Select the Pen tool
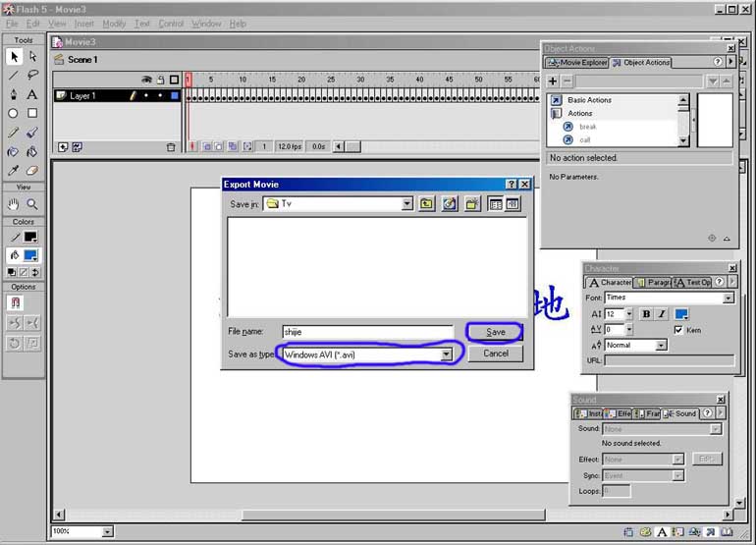The image size is (756, 545). [14, 94]
